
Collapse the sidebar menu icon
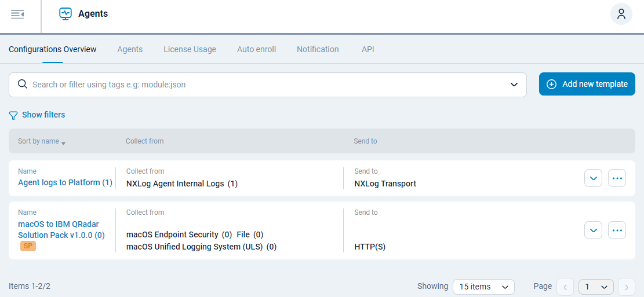click(17, 14)
